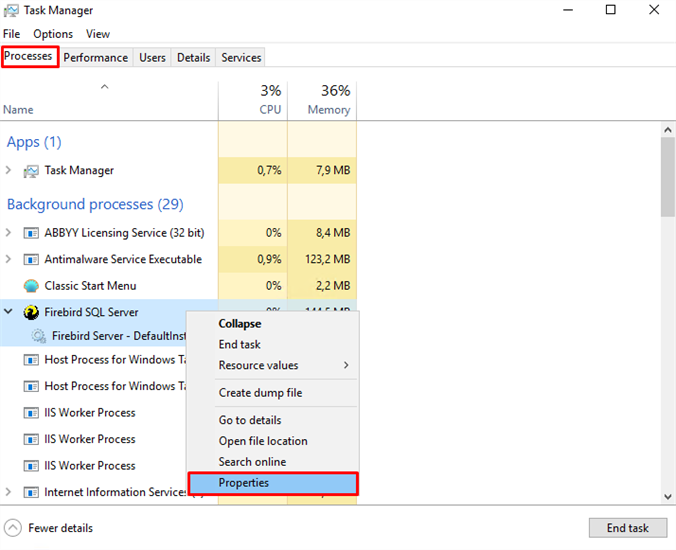Image resolution: width=676 pixels, height=550 pixels.
Task: Click the Task Manager 0,7% CPU value
Action: tap(269, 170)
